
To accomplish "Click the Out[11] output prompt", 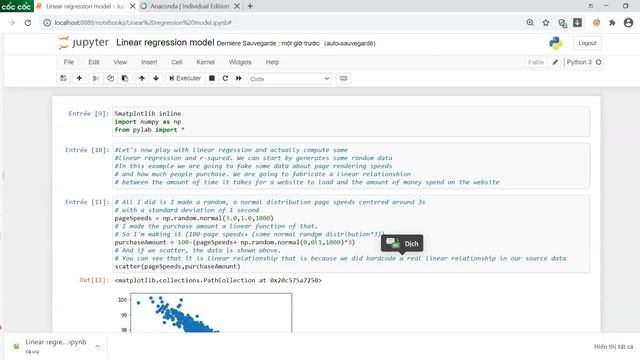I will 94,280.
